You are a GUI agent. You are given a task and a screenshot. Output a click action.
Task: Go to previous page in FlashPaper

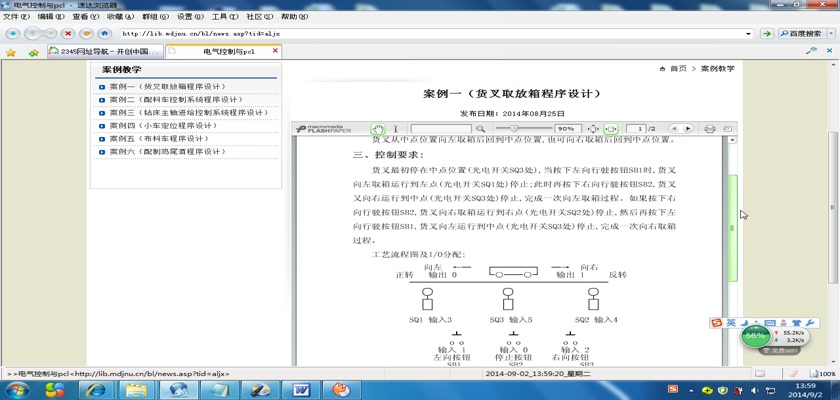coord(674,129)
